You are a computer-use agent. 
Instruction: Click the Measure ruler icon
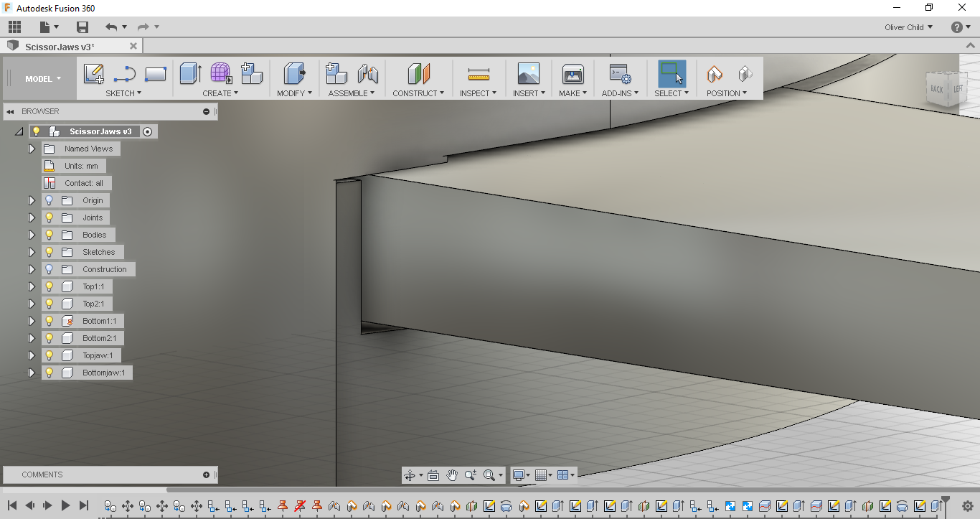pos(479,74)
